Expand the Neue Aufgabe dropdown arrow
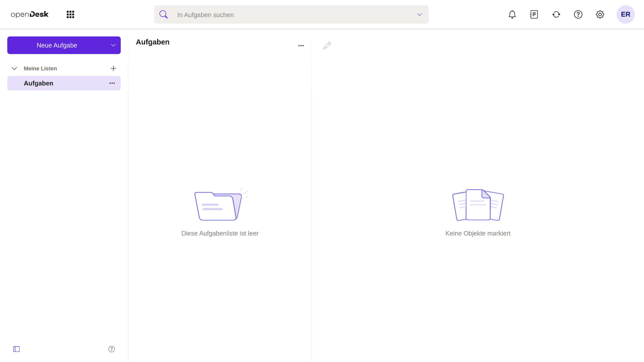This screenshot has height=362, width=644. [113, 45]
